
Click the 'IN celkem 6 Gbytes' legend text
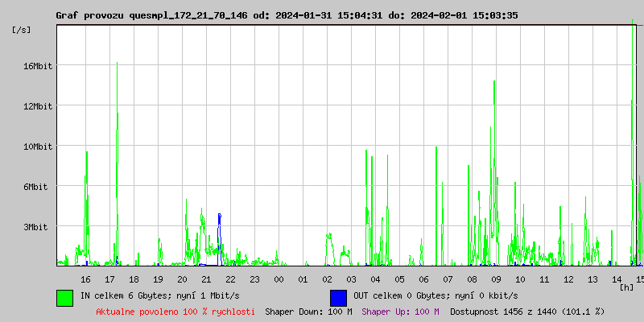[x=151, y=295]
